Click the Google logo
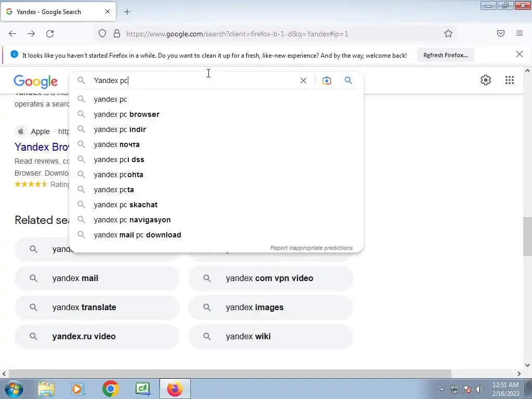The height and width of the screenshot is (399, 532). point(36,82)
